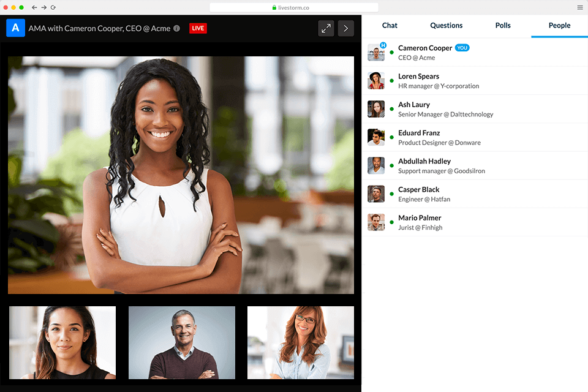Click 'Engineer @ Hatfan' text
Viewport: 588px width, 392px height.
click(x=424, y=199)
